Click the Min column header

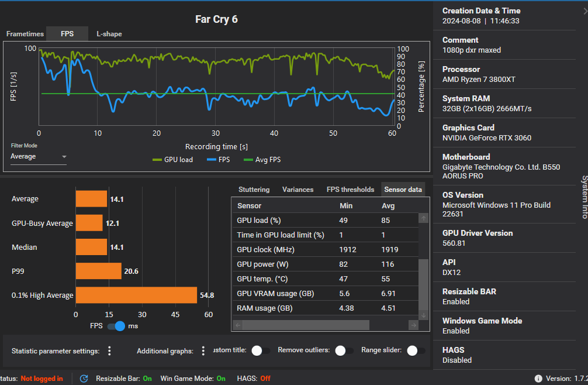coord(346,205)
